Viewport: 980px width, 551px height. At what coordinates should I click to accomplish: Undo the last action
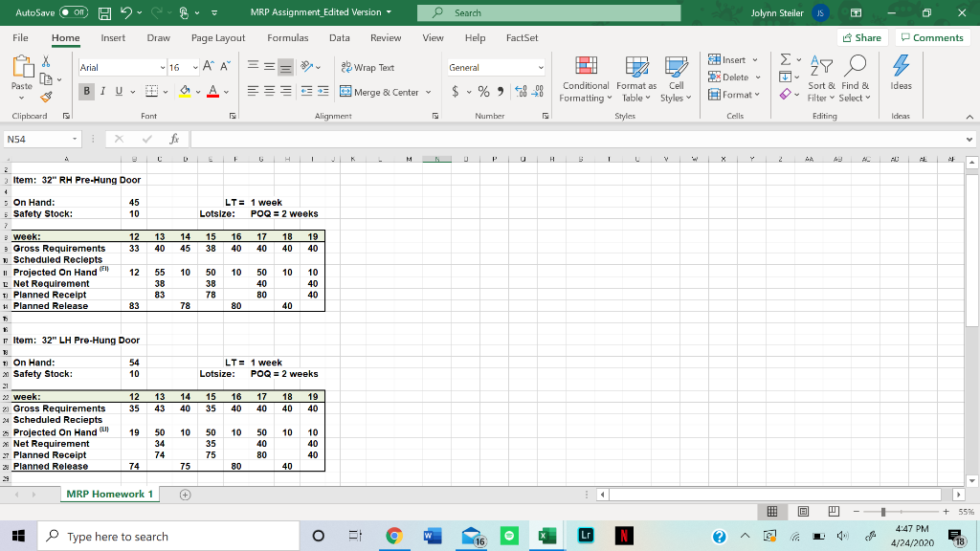click(x=126, y=12)
